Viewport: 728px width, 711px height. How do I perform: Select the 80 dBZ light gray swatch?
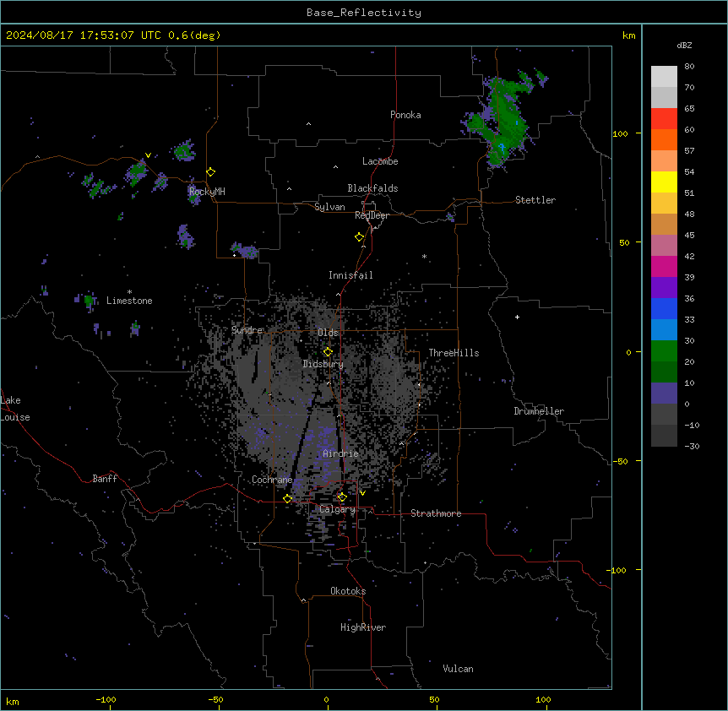click(664, 77)
